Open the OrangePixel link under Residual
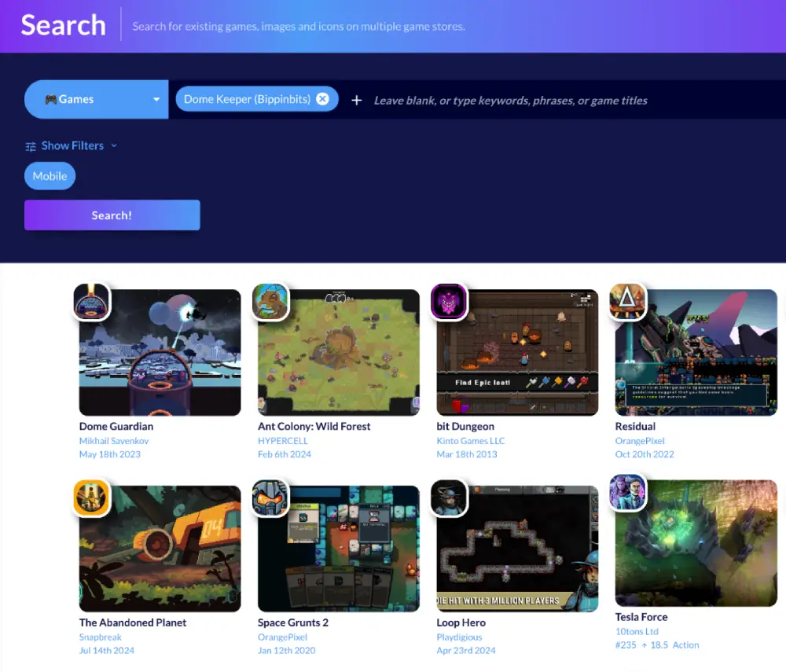This screenshot has width=786, height=672. [x=640, y=441]
